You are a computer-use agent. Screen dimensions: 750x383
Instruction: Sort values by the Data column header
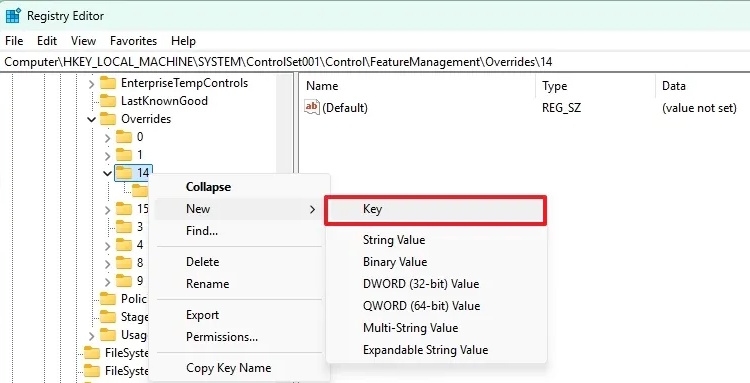[703, 86]
